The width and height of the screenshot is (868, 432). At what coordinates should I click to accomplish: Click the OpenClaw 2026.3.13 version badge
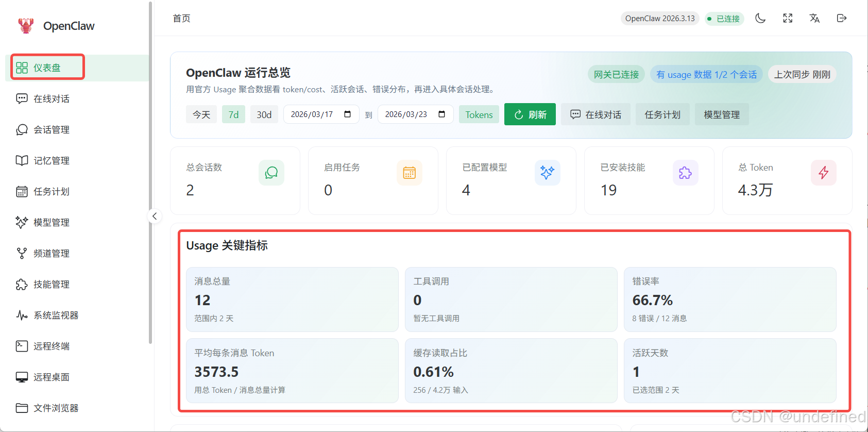coord(660,19)
